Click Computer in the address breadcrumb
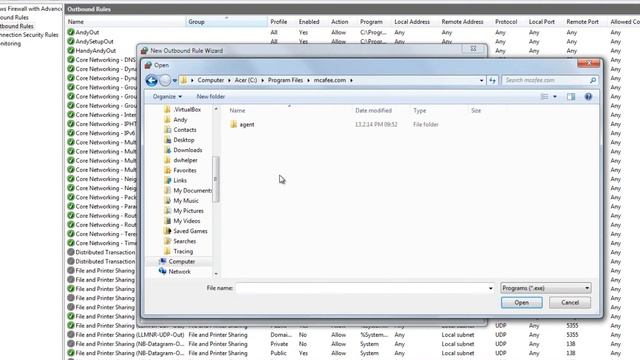This screenshot has height=360, width=640. pos(211,80)
